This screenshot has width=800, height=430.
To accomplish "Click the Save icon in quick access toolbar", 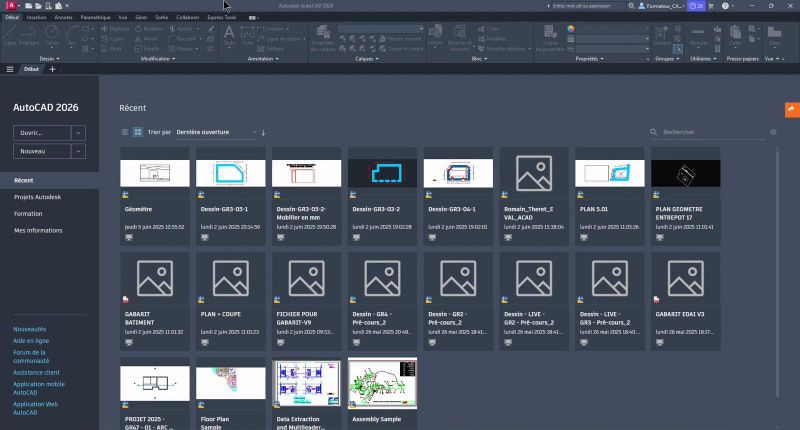I will point(48,6).
